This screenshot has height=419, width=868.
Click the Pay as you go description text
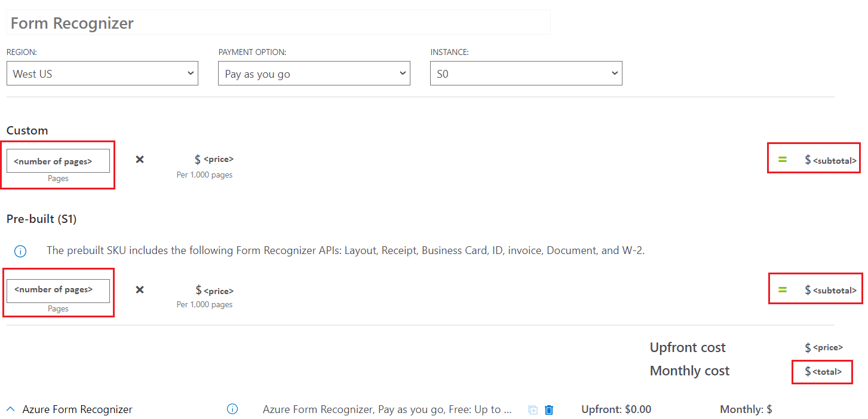(388, 409)
